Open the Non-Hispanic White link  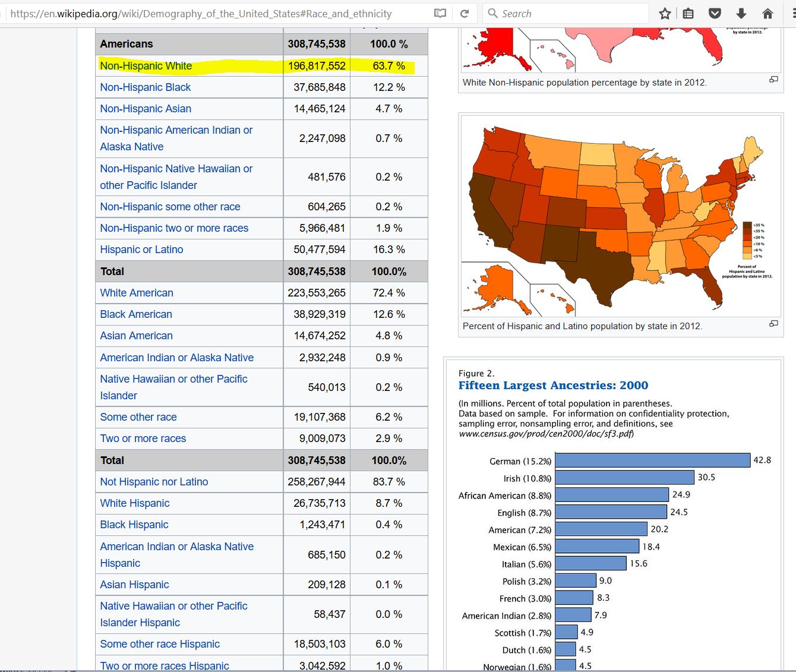click(146, 66)
